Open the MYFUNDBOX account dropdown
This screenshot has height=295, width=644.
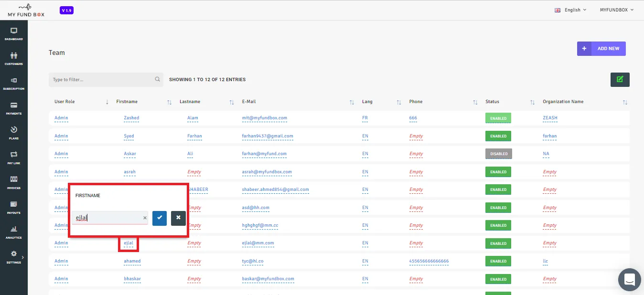[x=617, y=10]
